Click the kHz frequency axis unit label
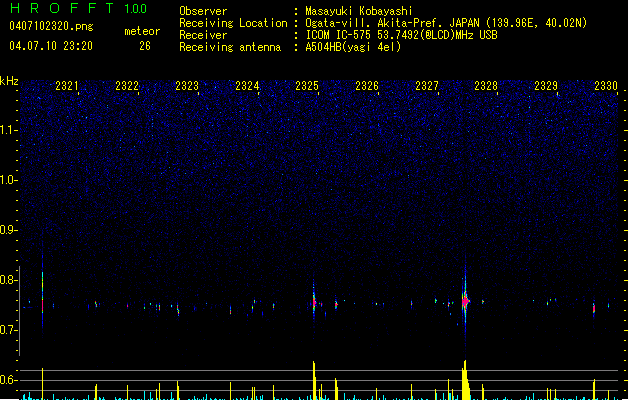The width and height of the screenshot is (629, 400). point(9,81)
